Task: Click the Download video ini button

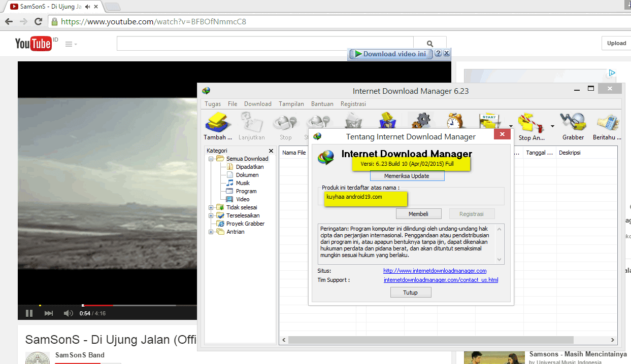Action: click(391, 54)
